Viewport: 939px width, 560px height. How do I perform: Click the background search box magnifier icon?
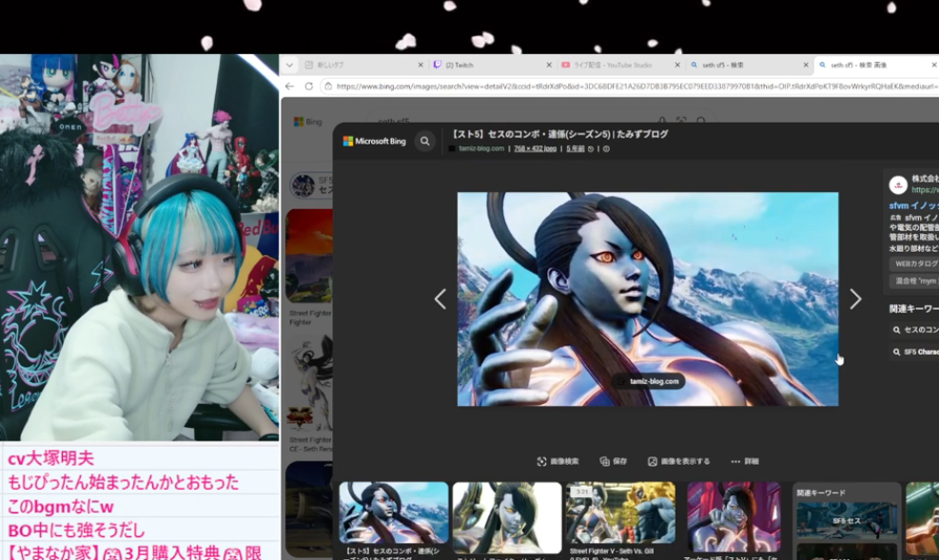click(x=700, y=121)
